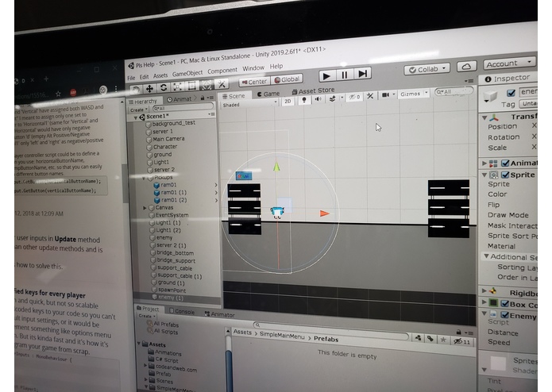
Task: Select the Rect Transform tool
Action: (192, 86)
